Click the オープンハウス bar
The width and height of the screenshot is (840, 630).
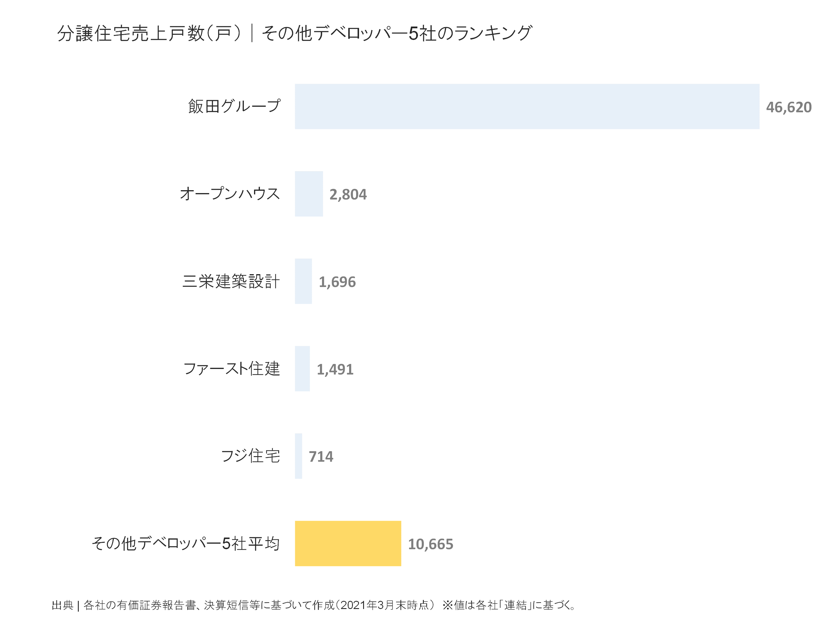pyautogui.click(x=309, y=194)
